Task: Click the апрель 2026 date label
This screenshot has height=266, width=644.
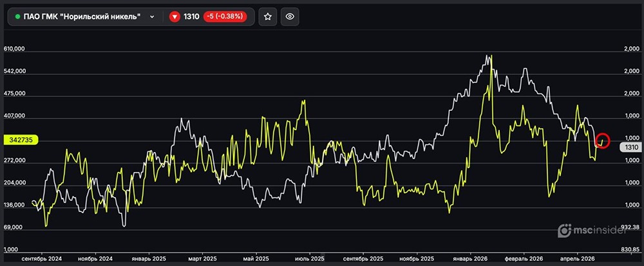Action: (578, 259)
